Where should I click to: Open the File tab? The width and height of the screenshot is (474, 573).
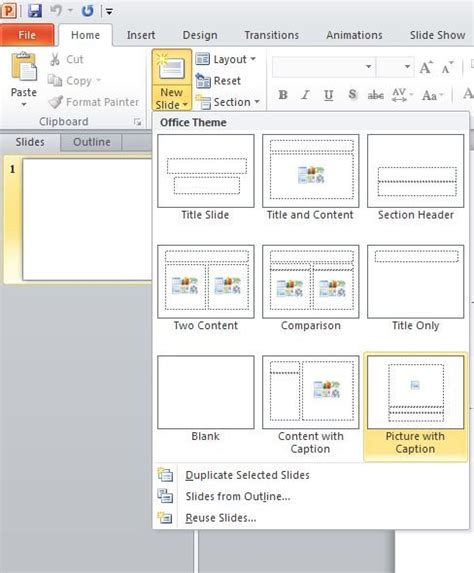(27, 35)
